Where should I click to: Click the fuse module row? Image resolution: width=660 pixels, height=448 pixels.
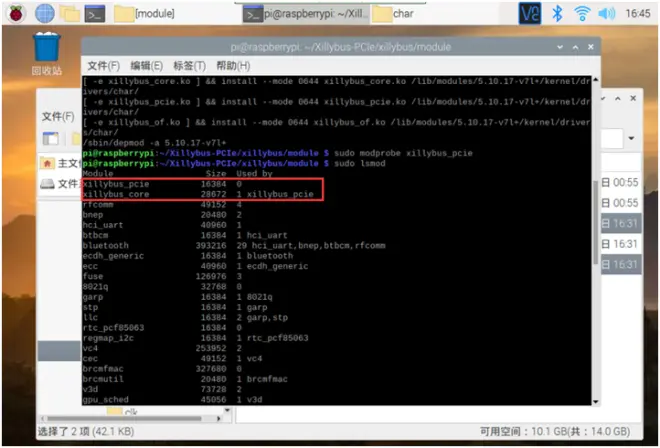click(162, 276)
